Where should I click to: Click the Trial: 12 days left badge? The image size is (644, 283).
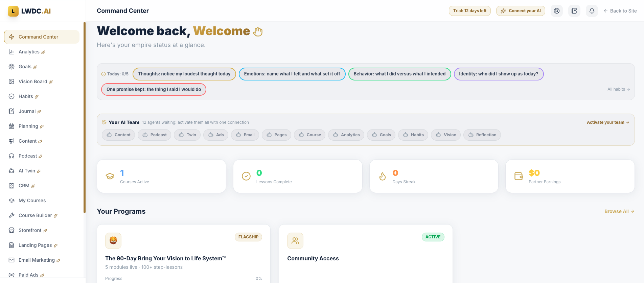470,11
